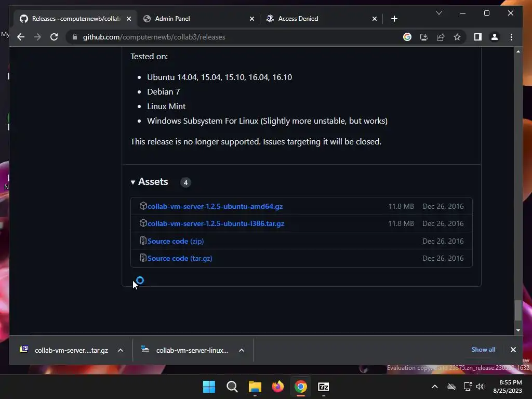Go back using the browser back arrow

tap(21, 37)
